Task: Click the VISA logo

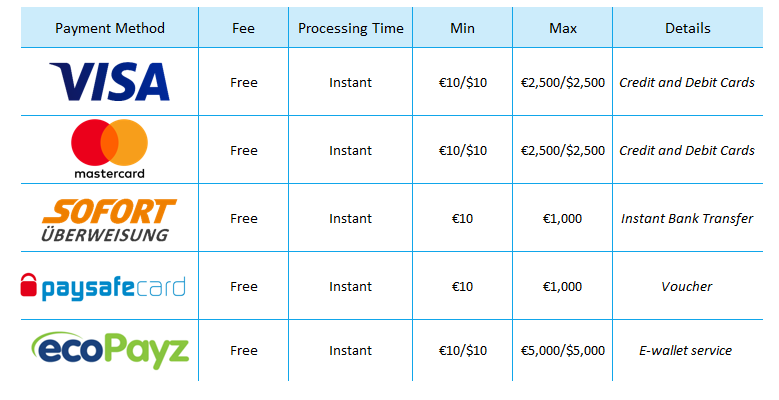Action: coord(109,82)
